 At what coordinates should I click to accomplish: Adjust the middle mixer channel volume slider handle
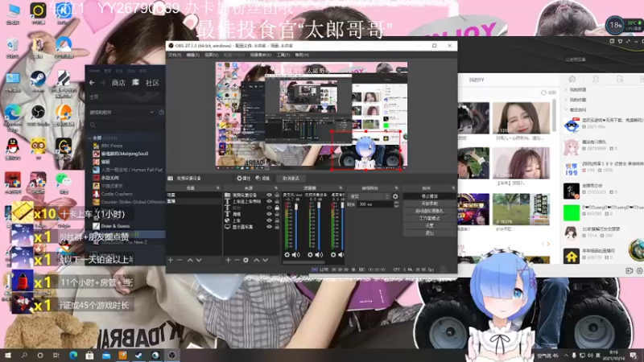point(319,204)
